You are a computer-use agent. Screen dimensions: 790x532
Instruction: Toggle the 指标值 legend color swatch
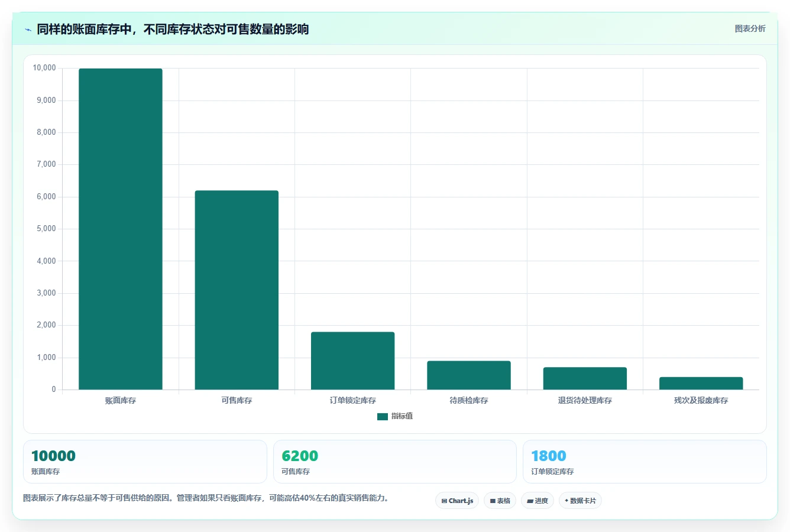tap(383, 417)
